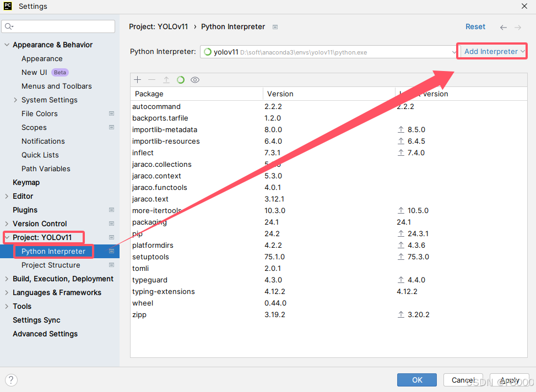Click the project icon next to Version Control

click(x=111, y=224)
